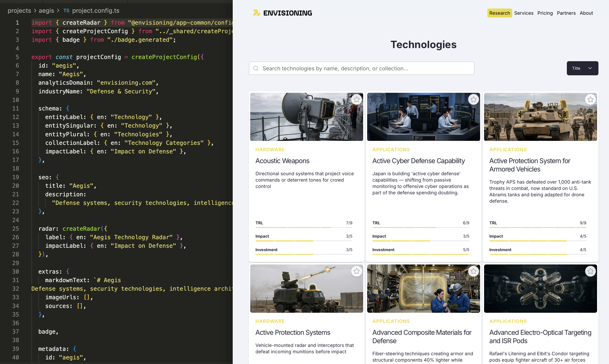Click line number 19 in the gutter
Viewport: 609px width, 364px height.
click(16, 177)
